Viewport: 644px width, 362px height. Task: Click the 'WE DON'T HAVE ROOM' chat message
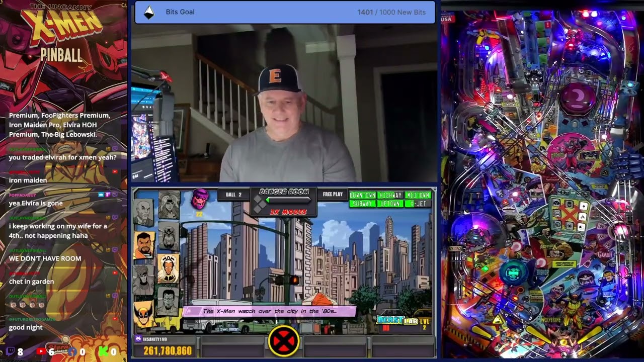(45, 258)
